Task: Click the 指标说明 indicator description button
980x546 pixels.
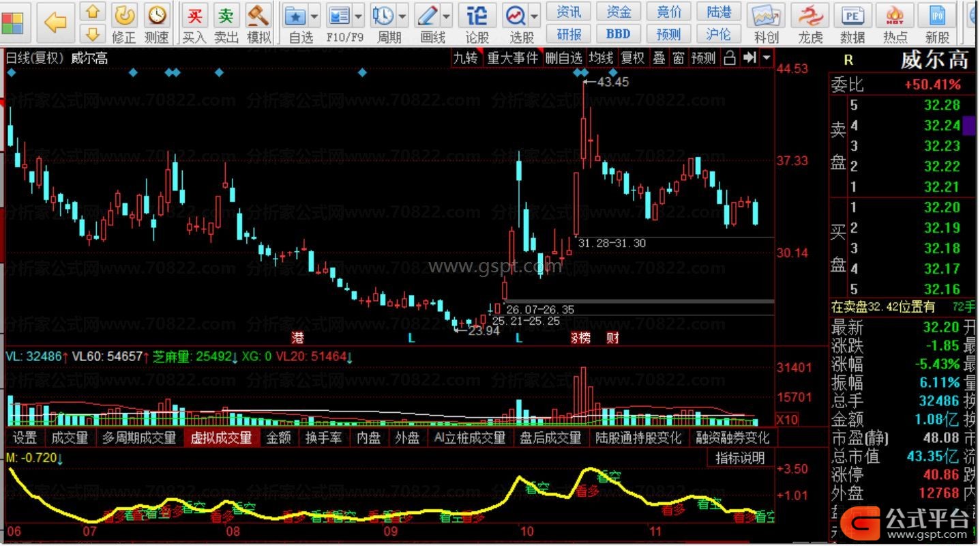Action: point(741,458)
